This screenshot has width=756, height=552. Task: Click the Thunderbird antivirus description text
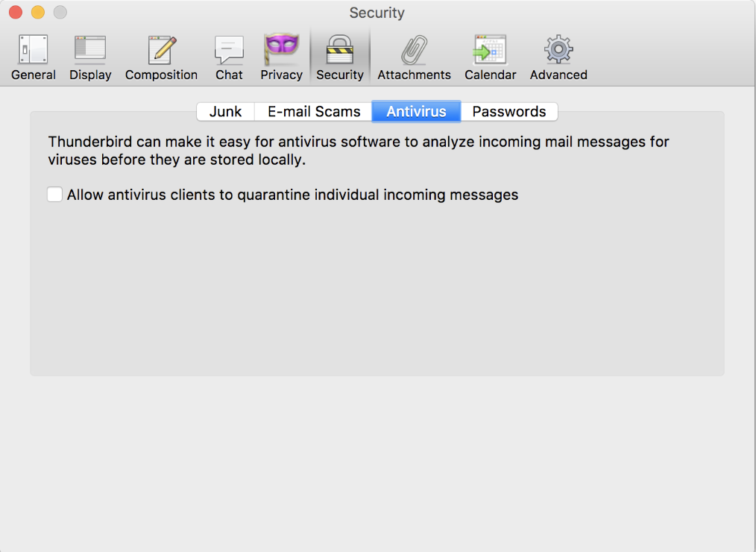(x=358, y=150)
